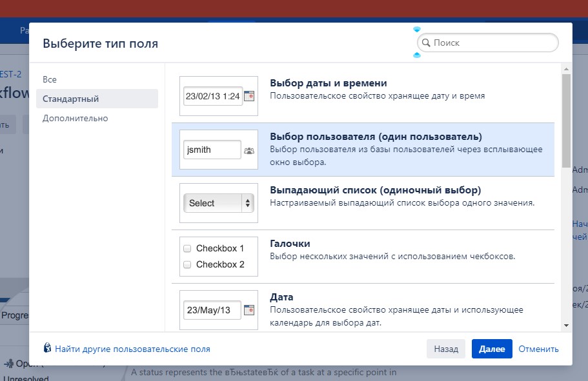Click the 23/02/13 1:24 date-time preview input
This screenshot has height=381, width=588.
point(212,96)
